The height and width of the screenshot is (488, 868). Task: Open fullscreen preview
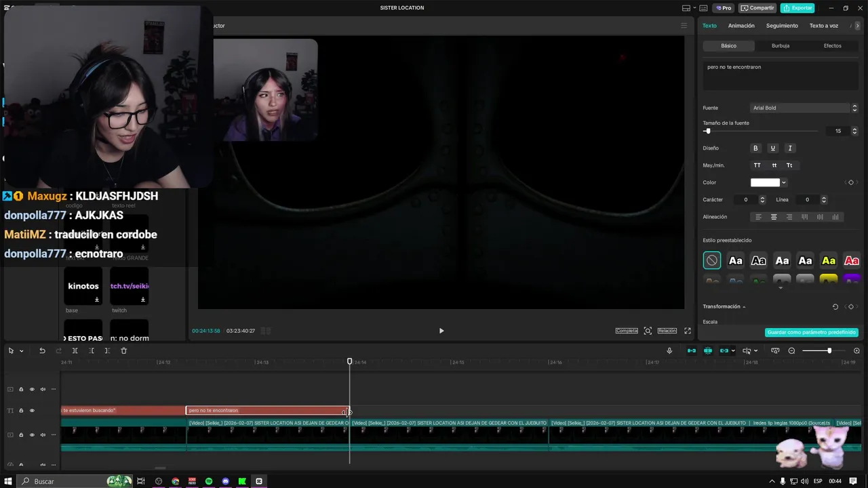coord(688,331)
